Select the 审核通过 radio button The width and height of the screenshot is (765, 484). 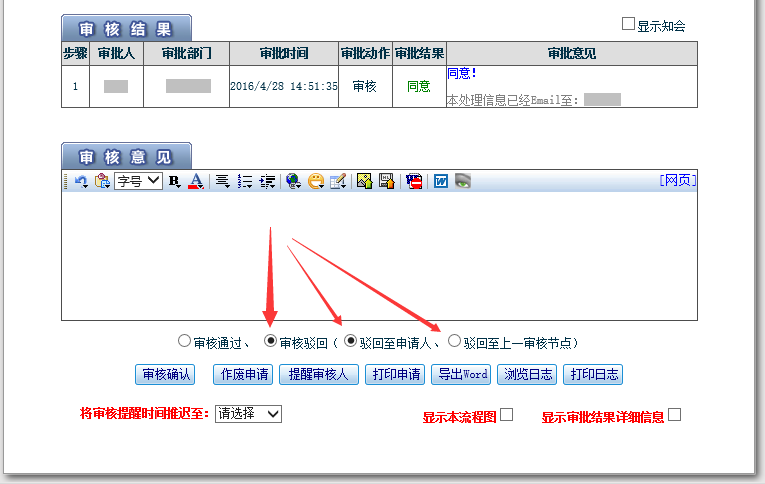(184, 341)
